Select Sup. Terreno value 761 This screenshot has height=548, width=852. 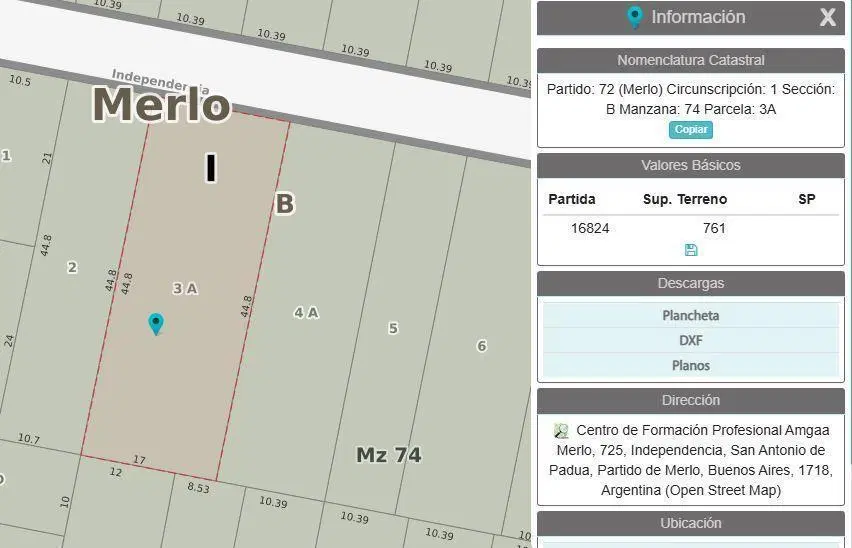(x=714, y=228)
